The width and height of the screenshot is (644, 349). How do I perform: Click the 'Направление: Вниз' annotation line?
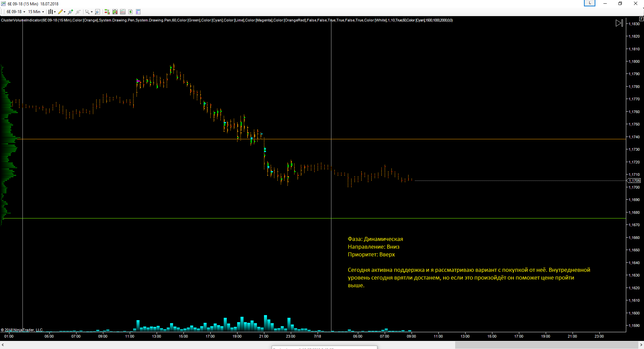pos(374,247)
